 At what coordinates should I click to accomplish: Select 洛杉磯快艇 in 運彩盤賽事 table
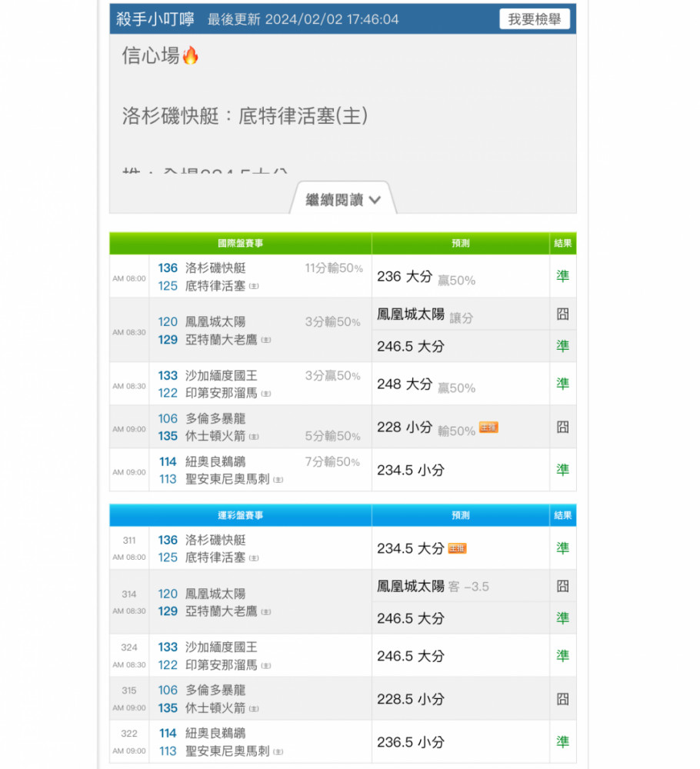tap(215, 540)
